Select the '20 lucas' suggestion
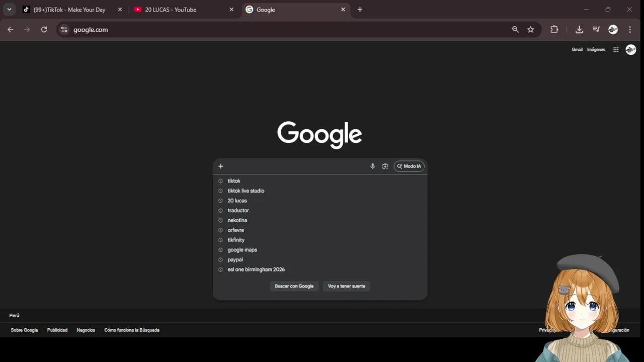This screenshot has width=644, height=362. point(320,201)
